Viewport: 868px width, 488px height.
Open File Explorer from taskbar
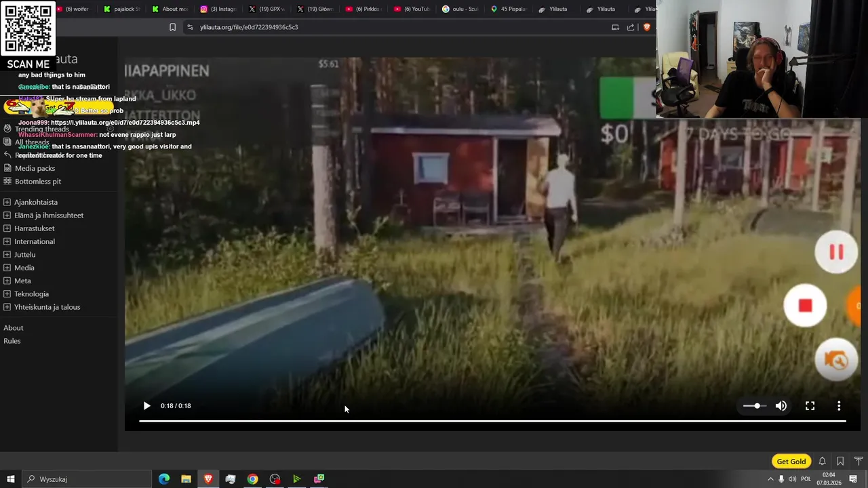click(186, 479)
